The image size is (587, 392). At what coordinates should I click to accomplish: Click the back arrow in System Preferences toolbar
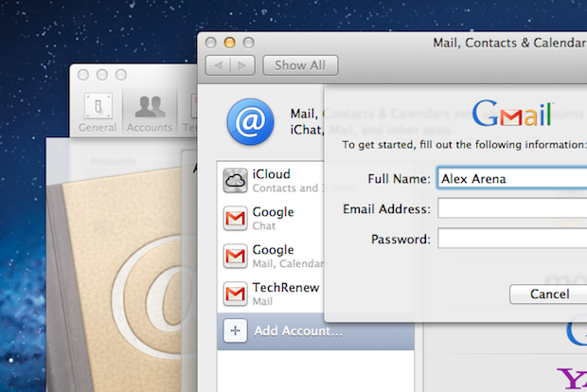point(219,65)
